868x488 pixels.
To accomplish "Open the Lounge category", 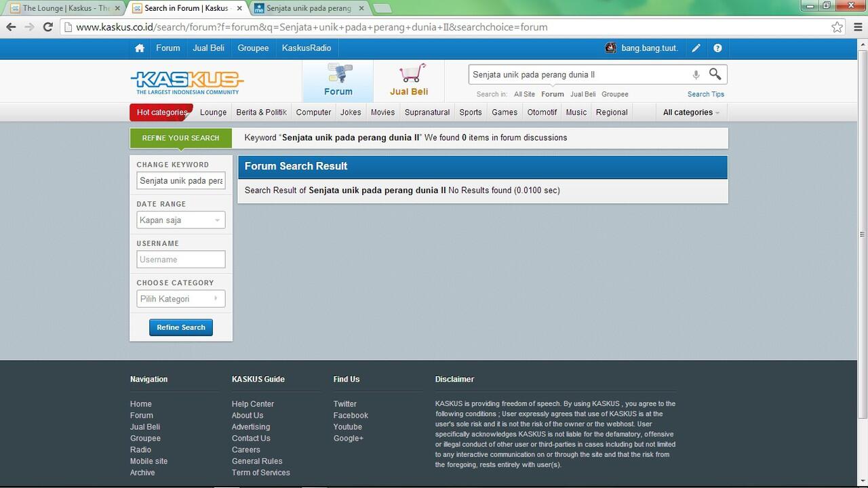I will 213,113.
